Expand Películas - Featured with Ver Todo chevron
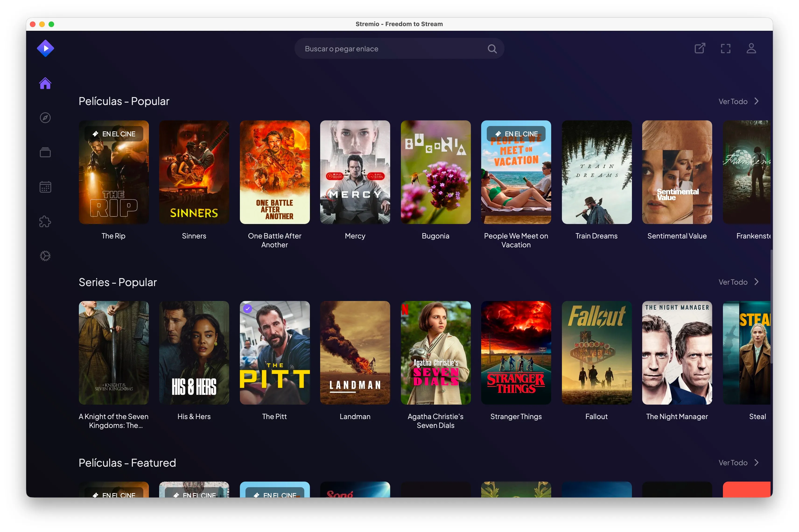This screenshot has height=532, width=799. [756, 462]
